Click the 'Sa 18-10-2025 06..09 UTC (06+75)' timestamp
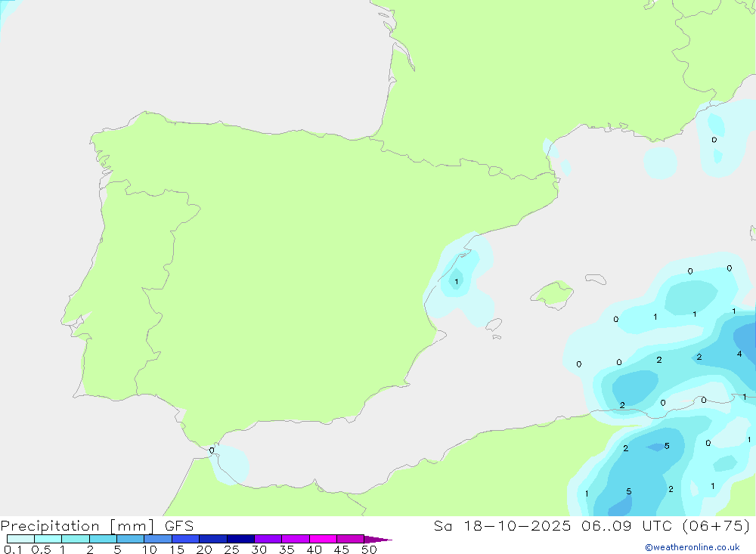The image size is (756, 554). click(592, 525)
